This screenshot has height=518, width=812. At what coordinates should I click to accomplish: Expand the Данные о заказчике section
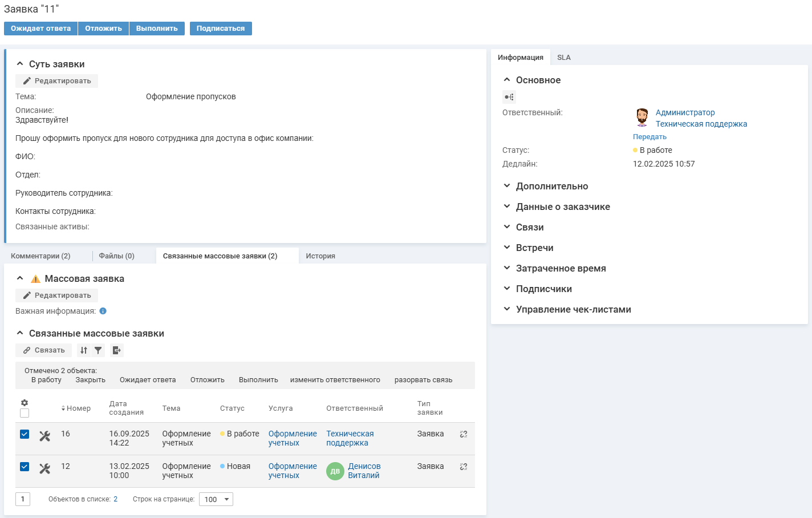(x=562, y=207)
